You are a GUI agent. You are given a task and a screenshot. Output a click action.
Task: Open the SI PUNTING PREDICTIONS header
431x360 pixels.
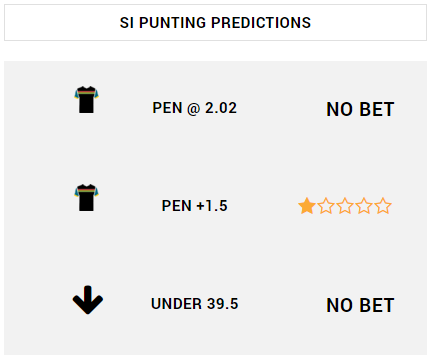[x=215, y=23]
